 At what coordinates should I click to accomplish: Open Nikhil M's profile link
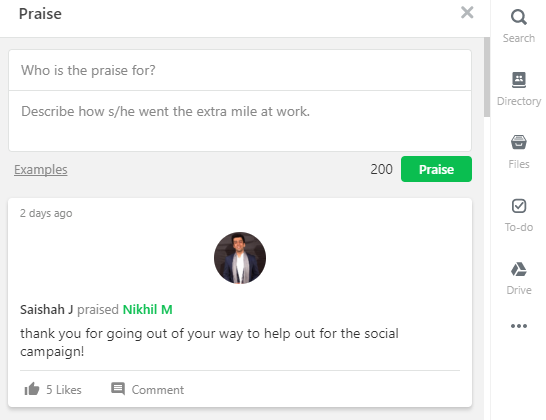(x=148, y=309)
